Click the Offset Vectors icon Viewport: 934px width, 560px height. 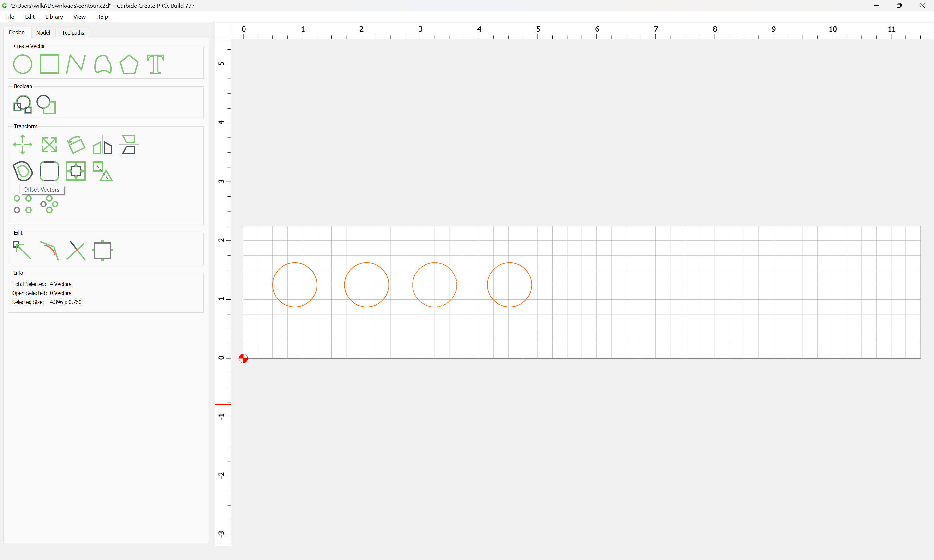[23, 171]
